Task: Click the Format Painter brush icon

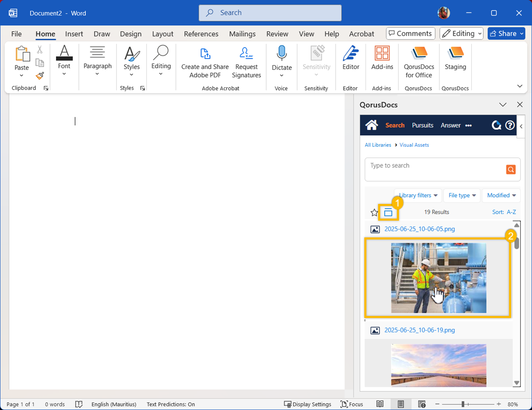Action: (x=40, y=75)
